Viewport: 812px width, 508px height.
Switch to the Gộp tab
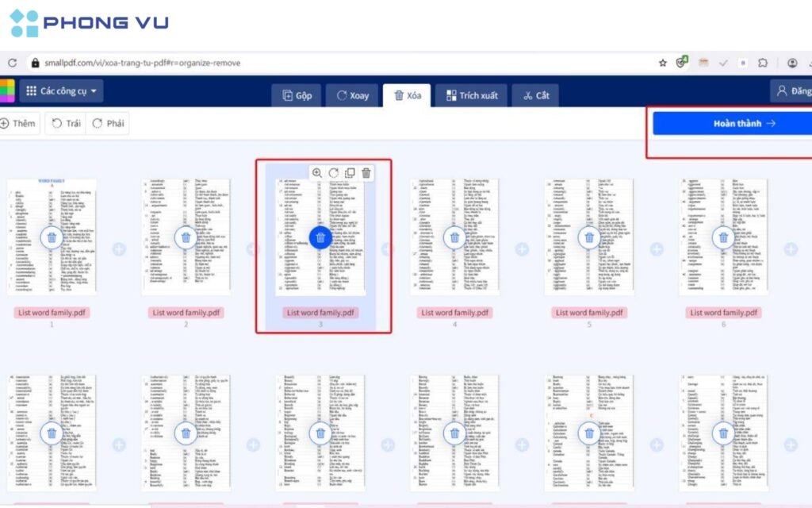point(297,95)
